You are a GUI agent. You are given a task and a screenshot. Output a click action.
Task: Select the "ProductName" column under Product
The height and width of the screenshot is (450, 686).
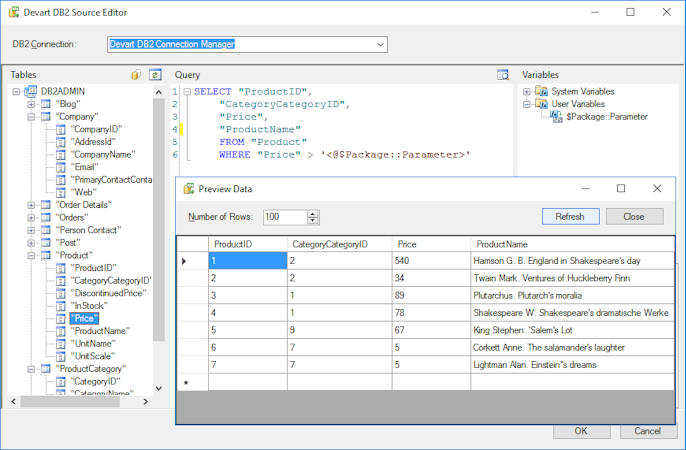pyautogui.click(x=99, y=331)
